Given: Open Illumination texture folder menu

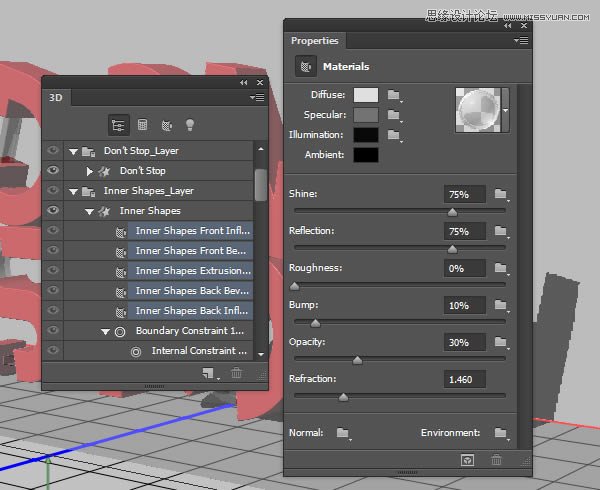Looking at the screenshot, I should [395, 135].
